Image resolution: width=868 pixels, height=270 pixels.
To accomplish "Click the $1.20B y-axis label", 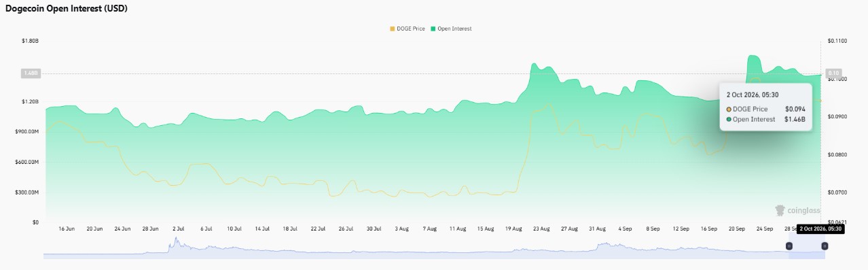I will (x=30, y=101).
